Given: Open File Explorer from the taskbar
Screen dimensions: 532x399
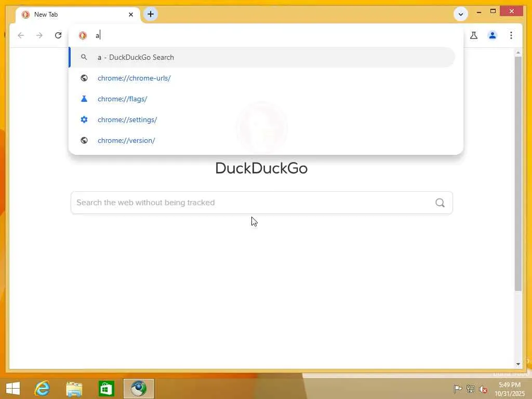Looking at the screenshot, I should point(74,389).
